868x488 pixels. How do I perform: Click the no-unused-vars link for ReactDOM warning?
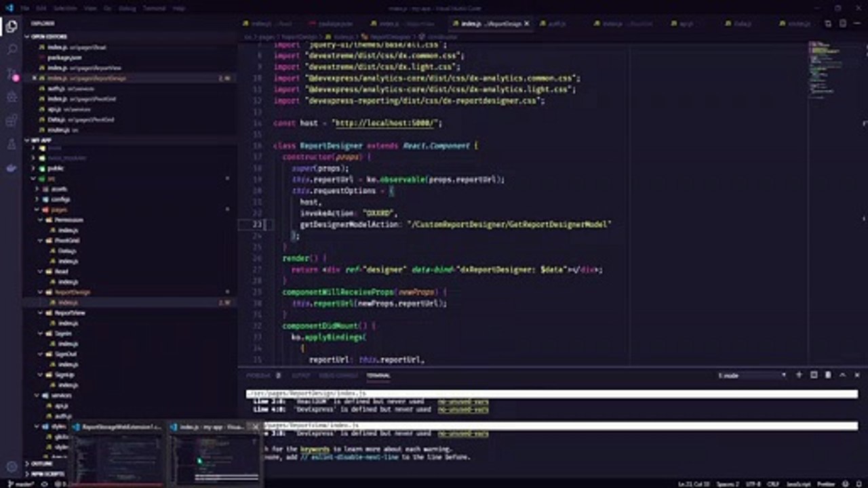coord(463,401)
